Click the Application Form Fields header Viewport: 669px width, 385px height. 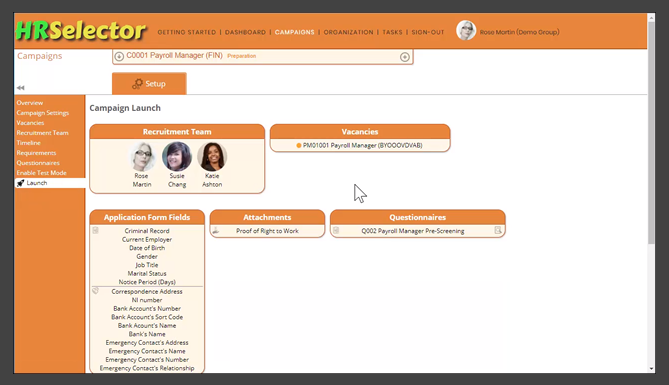(147, 217)
